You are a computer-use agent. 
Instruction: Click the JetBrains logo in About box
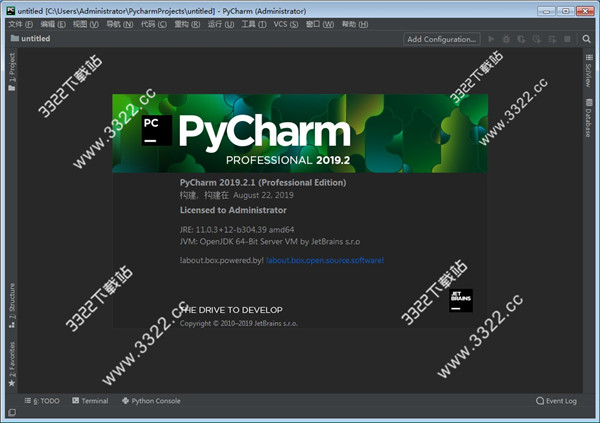pyautogui.click(x=461, y=301)
